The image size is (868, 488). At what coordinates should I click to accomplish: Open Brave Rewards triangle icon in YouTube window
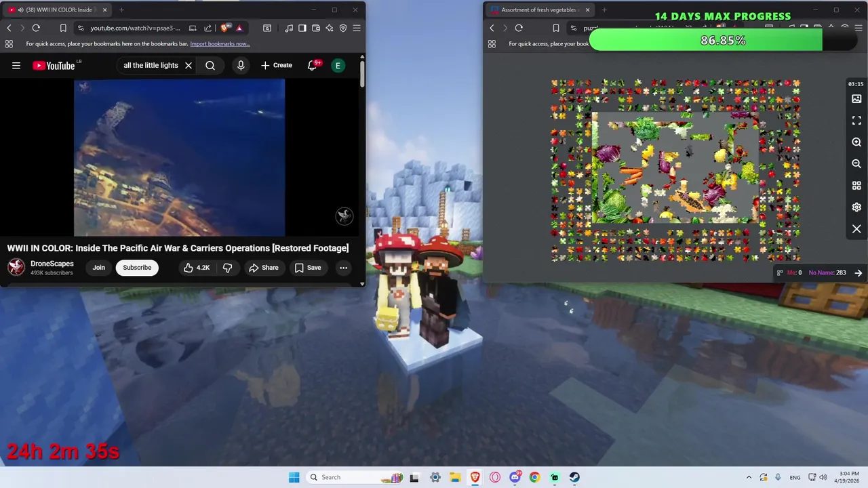tap(239, 28)
